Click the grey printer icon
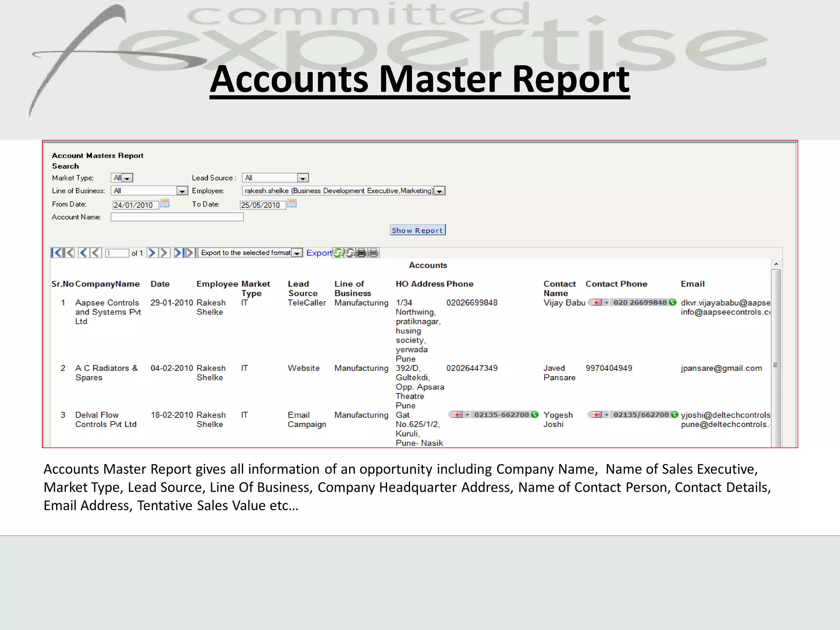This screenshot has height=630, width=840. [374, 253]
